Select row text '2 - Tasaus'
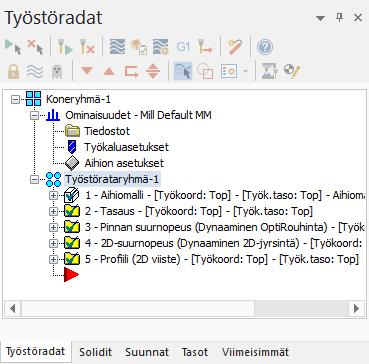 pos(110,211)
